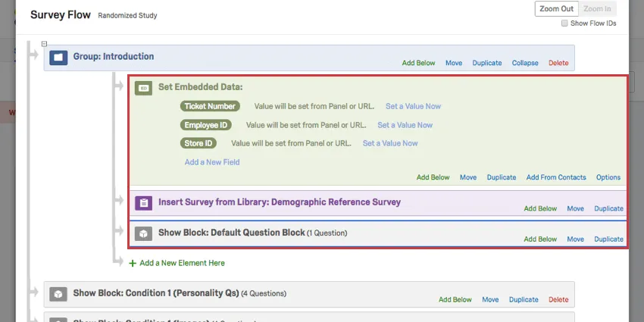The height and width of the screenshot is (322, 644).
Task: Collapse the Introduction group via Collapse link
Action: coord(525,63)
